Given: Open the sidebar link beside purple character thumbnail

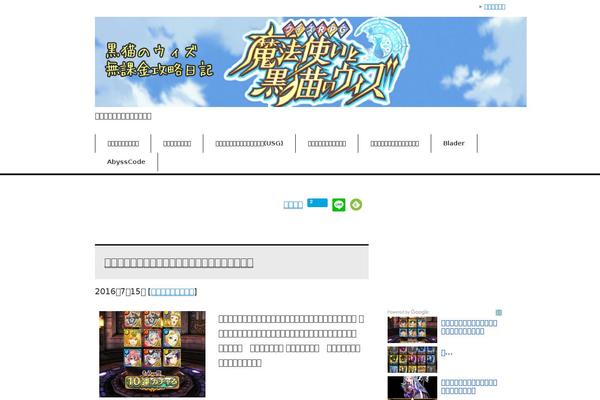Looking at the screenshot, I should click(x=469, y=387).
